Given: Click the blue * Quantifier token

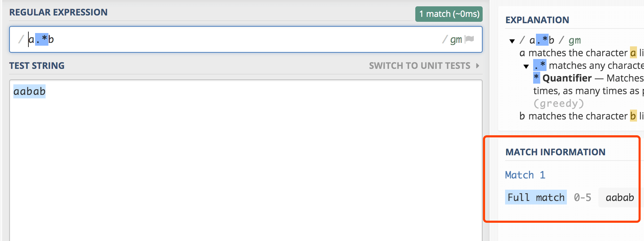Looking at the screenshot, I should click(x=536, y=78).
